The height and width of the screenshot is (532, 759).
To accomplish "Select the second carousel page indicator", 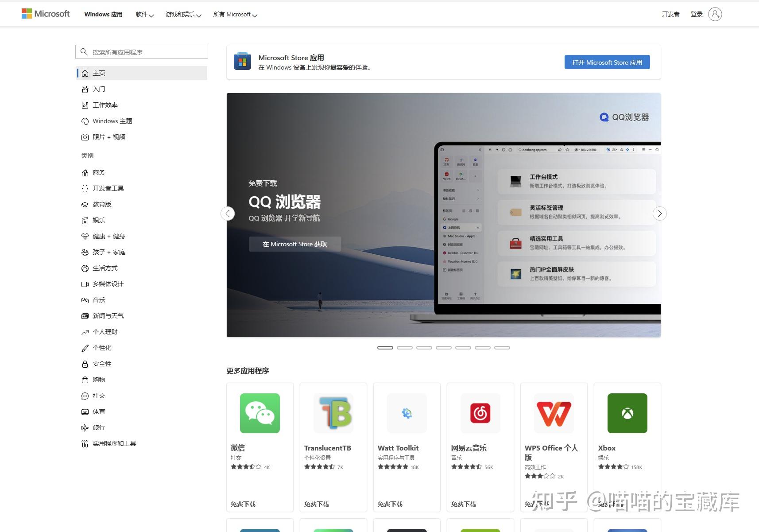I will coord(405,348).
